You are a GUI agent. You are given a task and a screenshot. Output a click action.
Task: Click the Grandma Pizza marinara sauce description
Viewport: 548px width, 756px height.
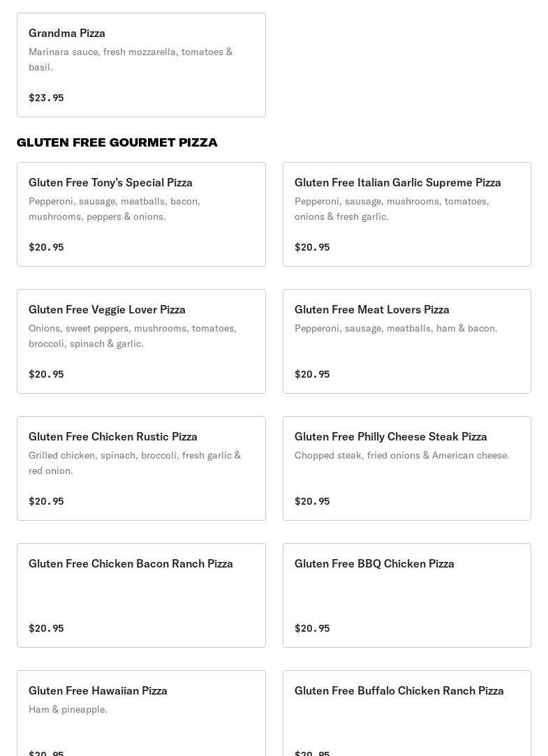coord(131,59)
